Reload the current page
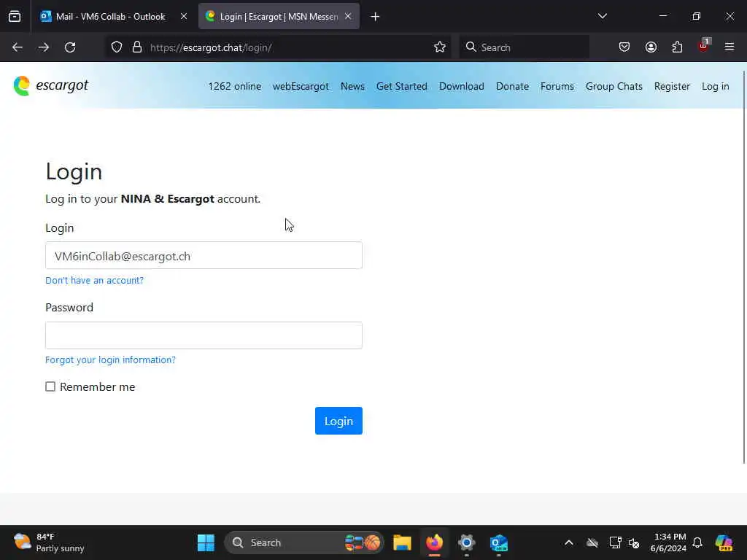The image size is (747, 560). pos(70,47)
